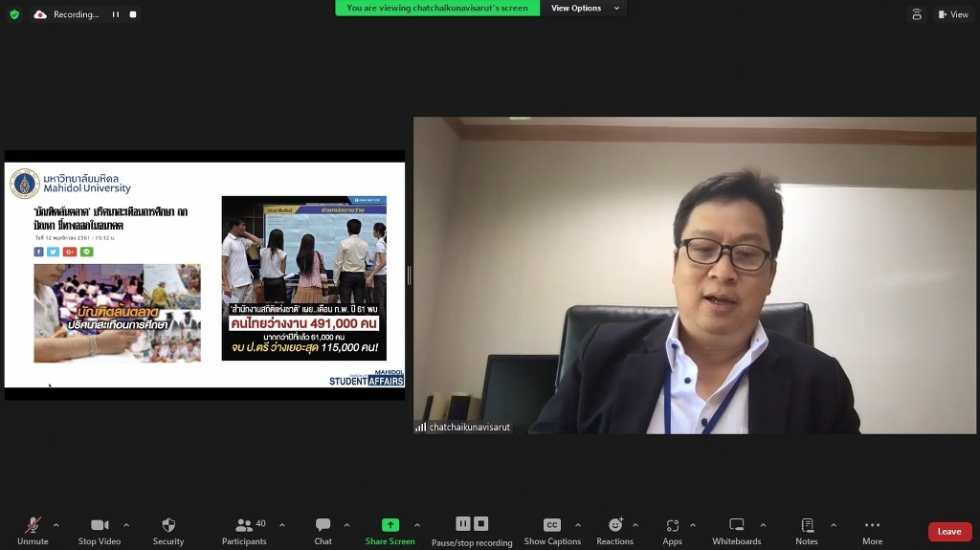Click 'Mahidol University' title text
Screen dimensions: 980x550
(87, 188)
